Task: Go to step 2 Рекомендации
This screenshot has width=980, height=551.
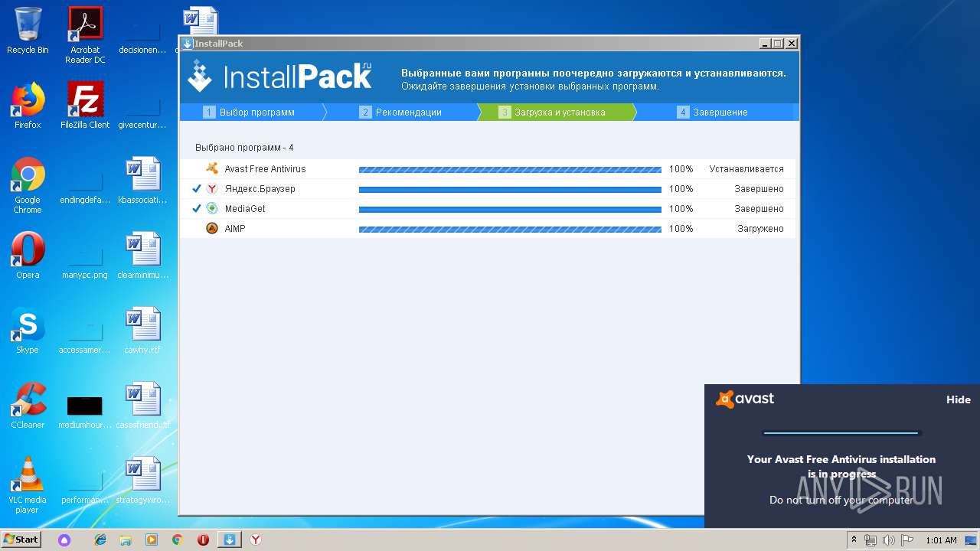Action: (x=402, y=112)
